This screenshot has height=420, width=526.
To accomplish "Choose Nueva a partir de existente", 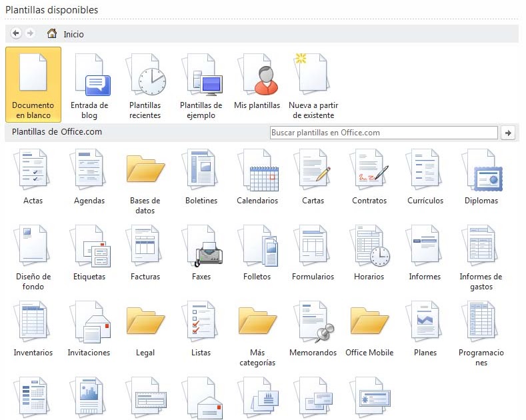I will tap(313, 85).
